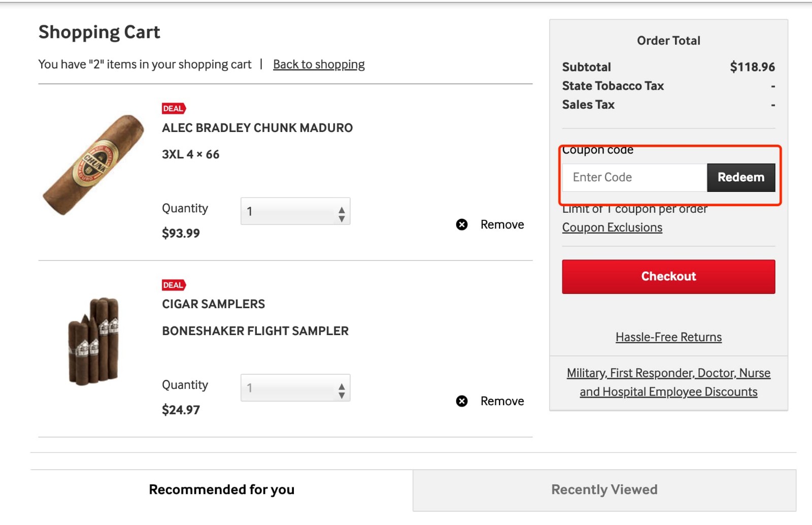
Task: Open the Back to shopping link
Action: click(x=319, y=64)
